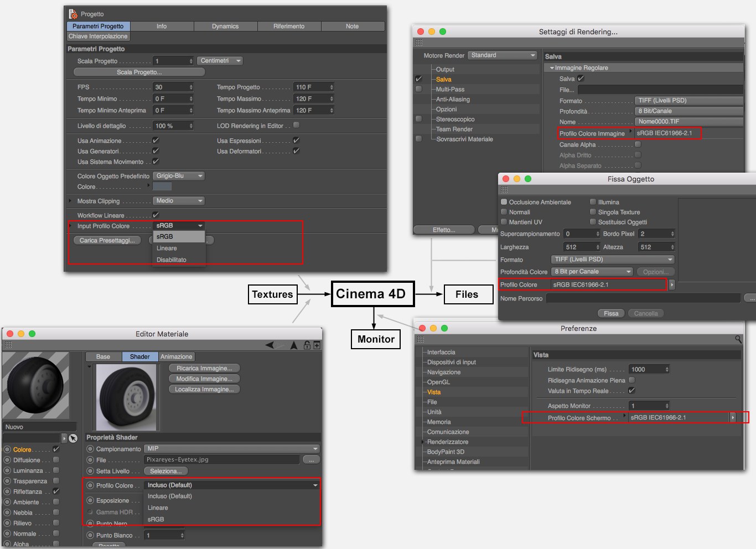Open Chiave Interpolazione tab
The height and width of the screenshot is (549, 756).
point(98,37)
